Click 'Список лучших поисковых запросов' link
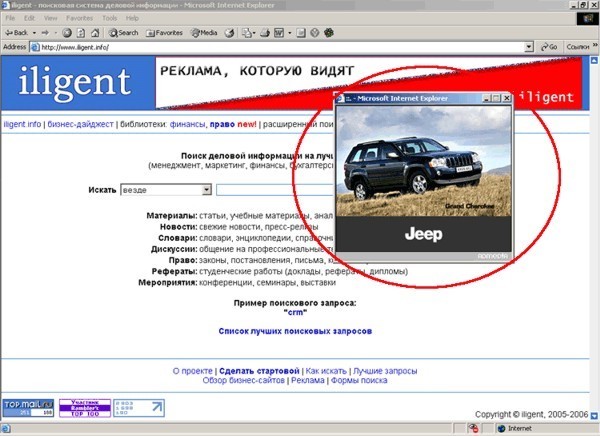This screenshot has height=436, width=600. 295,331
